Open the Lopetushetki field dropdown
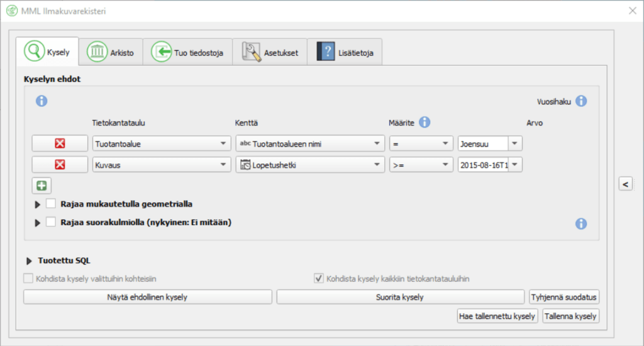644x346 pixels. pyautogui.click(x=310, y=165)
